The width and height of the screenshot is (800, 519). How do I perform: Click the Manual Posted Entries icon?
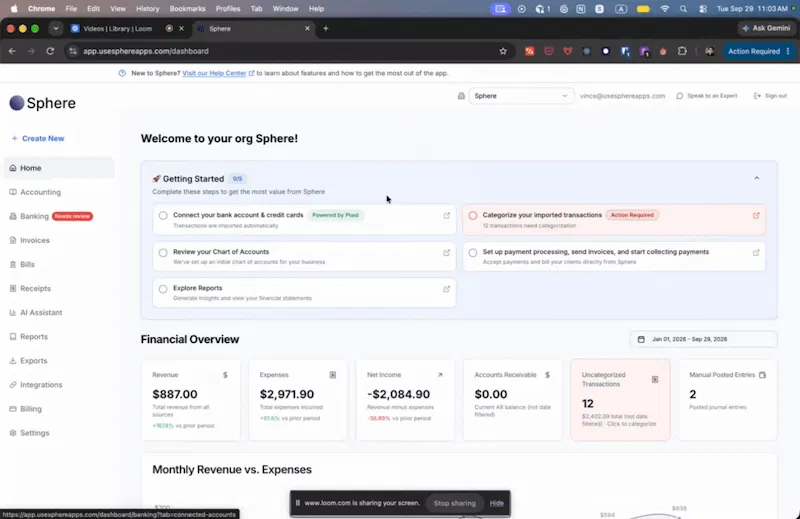[762, 375]
